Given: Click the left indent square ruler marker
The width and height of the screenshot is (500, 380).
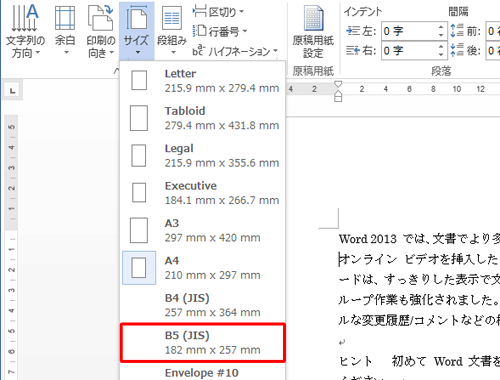Looking at the screenshot, I should pyautogui.click(x=338, y=99).
